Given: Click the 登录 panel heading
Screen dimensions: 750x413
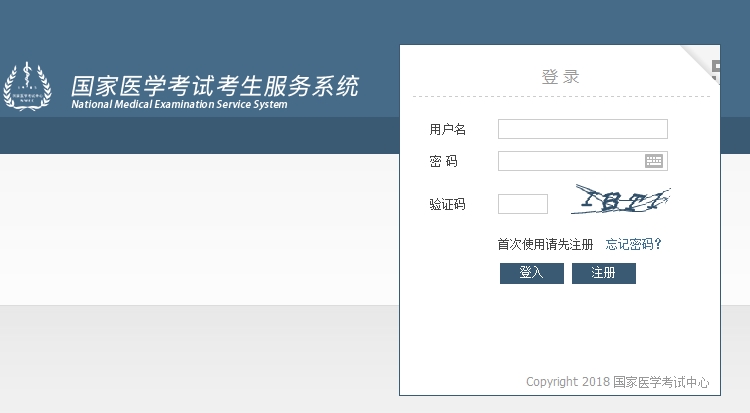Looking at the screenshot, I should pos(560,77).
